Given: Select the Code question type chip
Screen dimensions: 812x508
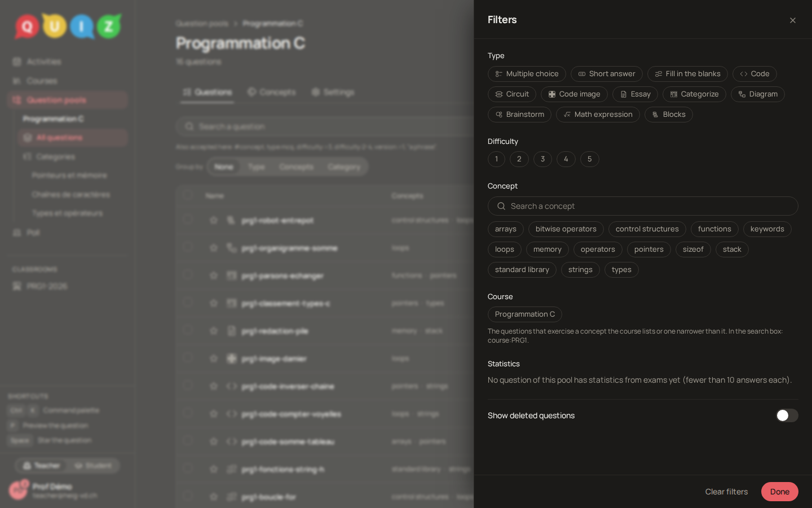Looking at the screenshot, I should pos(754,74).
